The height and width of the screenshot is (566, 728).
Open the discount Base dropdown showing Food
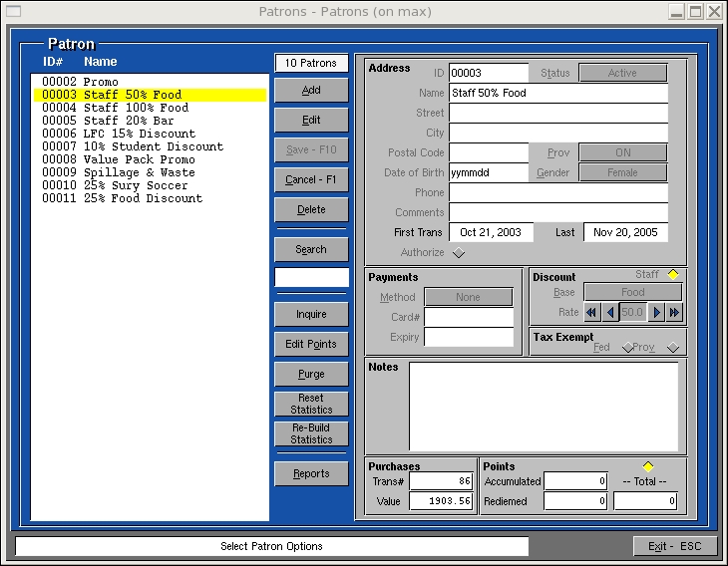coord(633,292)
